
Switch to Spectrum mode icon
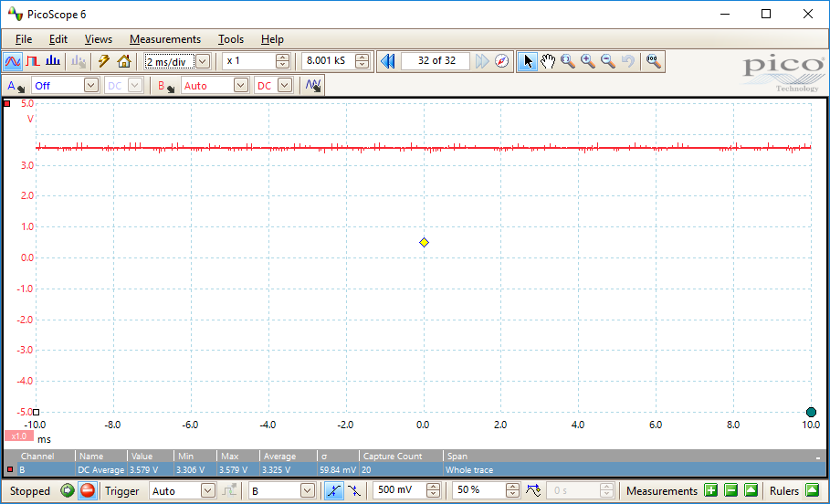tap(53, 61)
